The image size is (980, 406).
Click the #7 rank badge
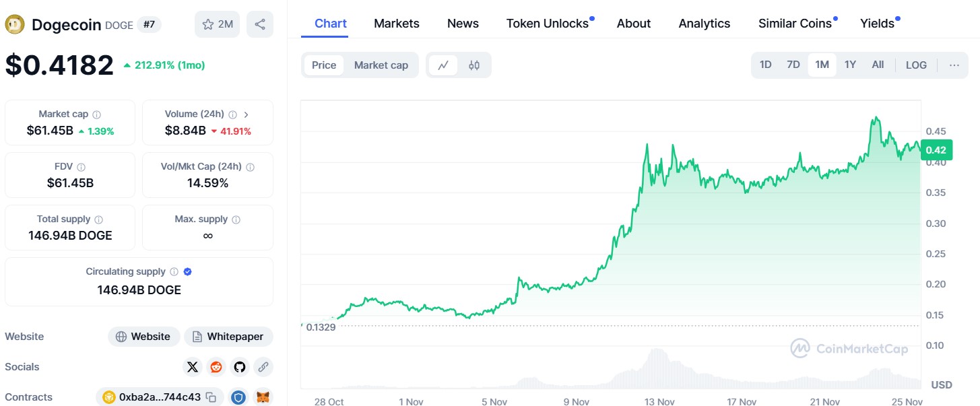click(149, 25)
